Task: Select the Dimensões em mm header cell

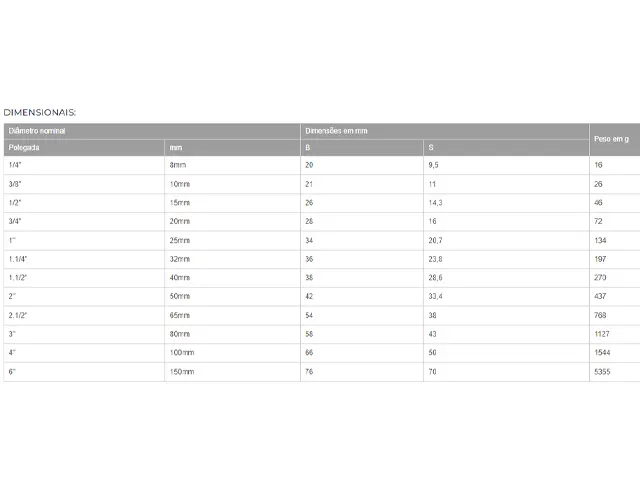Action: point(445,131)
